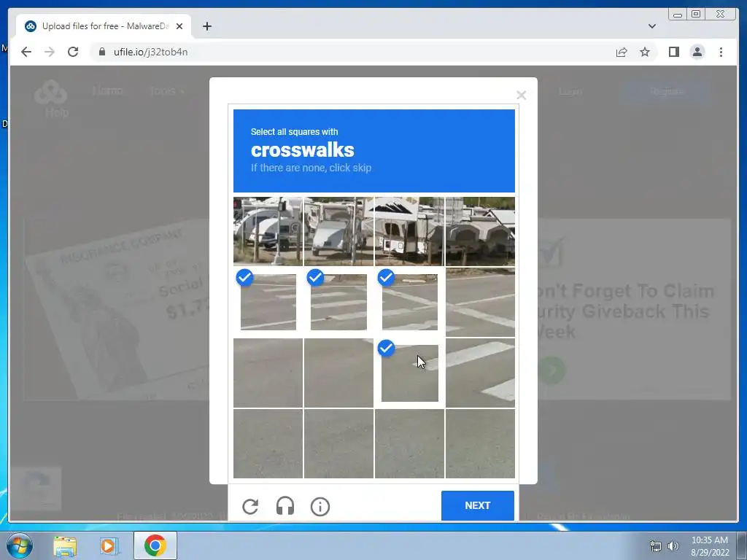The image size is (747, 560).
Task: Switch to the audio challenge headphones icon
Action: (285, 506)
